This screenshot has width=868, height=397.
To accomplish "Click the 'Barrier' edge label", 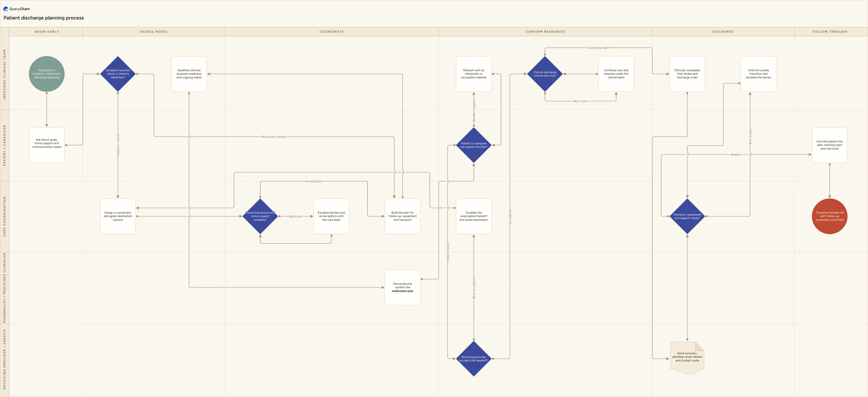I will coord(295,216).
